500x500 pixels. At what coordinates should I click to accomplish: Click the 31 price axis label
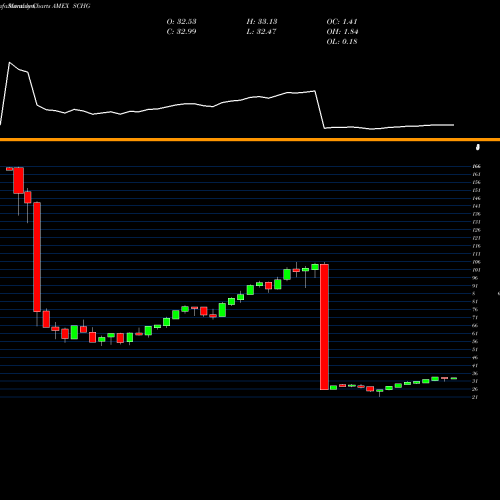[x=475, y=381]
